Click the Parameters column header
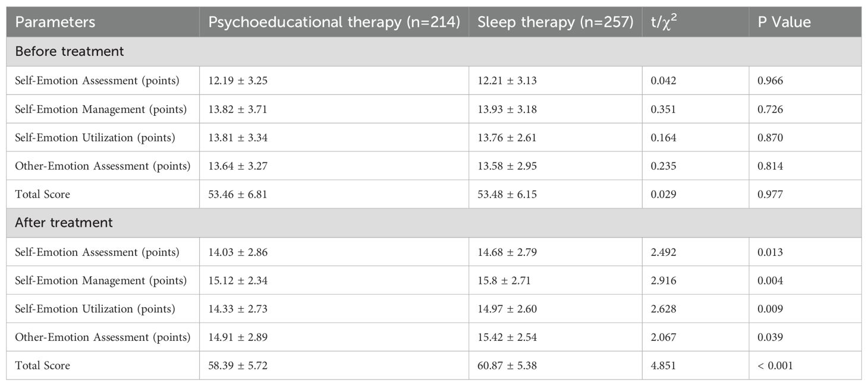This screenshot has width=868, height=386. coord(55,22)
